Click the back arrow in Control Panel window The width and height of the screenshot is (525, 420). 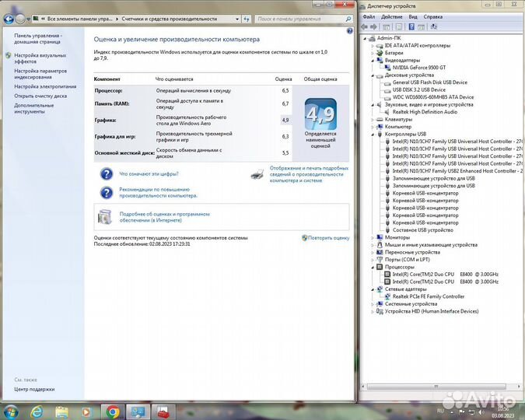9,19
